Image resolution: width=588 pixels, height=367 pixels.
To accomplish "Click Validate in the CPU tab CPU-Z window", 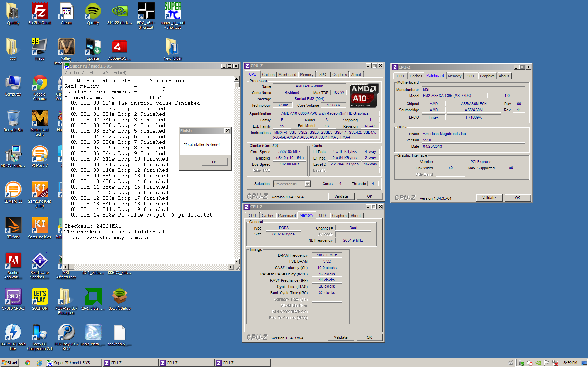I will [x=341, y=196].
